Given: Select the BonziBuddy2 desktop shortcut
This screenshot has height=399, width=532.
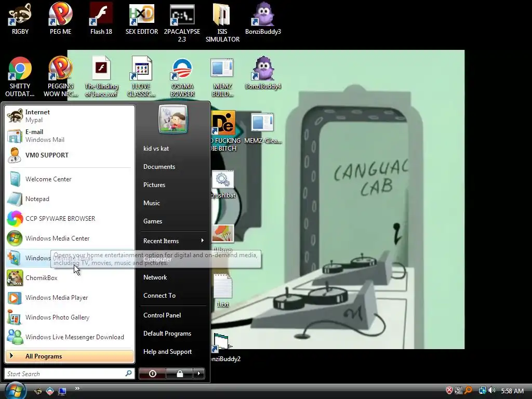Looking at the screenshot, I should point(224,348).
